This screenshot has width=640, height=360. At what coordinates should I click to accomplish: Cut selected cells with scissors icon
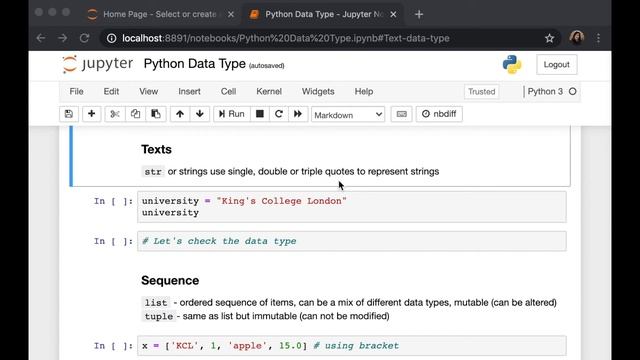(115, 114)
